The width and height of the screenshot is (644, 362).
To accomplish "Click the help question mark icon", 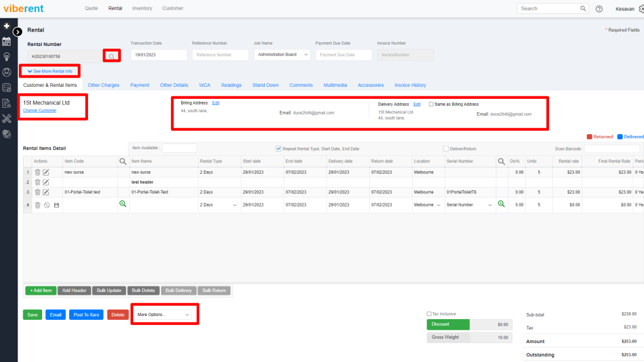I will [599, 9].
